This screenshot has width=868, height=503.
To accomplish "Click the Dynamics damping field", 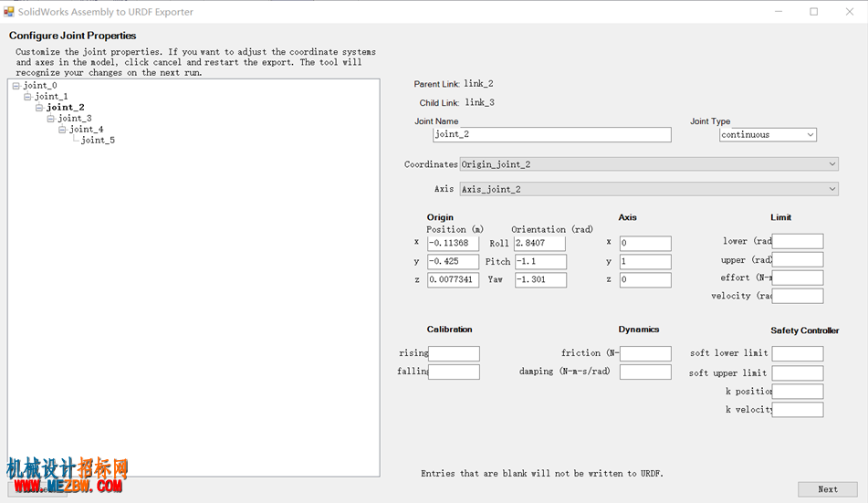I will (x=645, y=372).
